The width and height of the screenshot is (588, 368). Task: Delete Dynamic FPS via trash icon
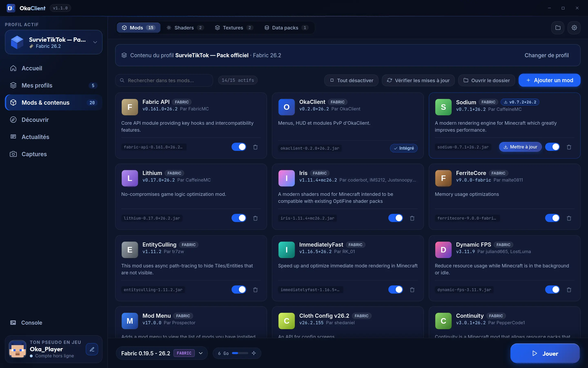[x=569, y=290]
